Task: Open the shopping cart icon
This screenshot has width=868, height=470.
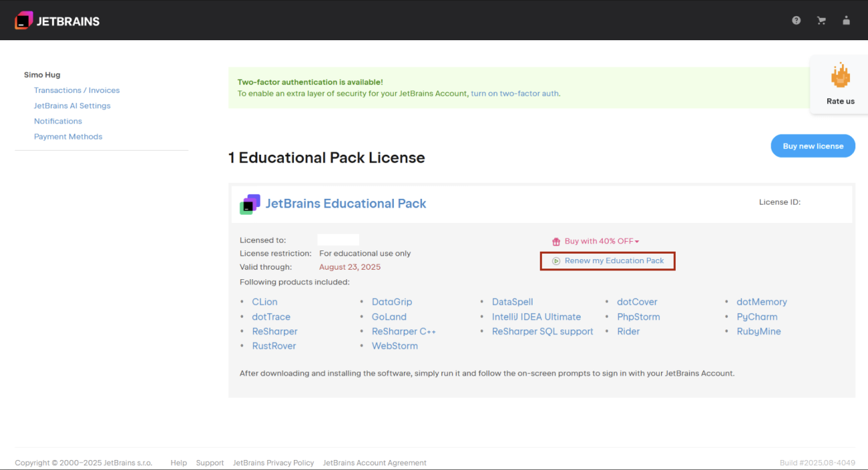Action: (821, 20)
